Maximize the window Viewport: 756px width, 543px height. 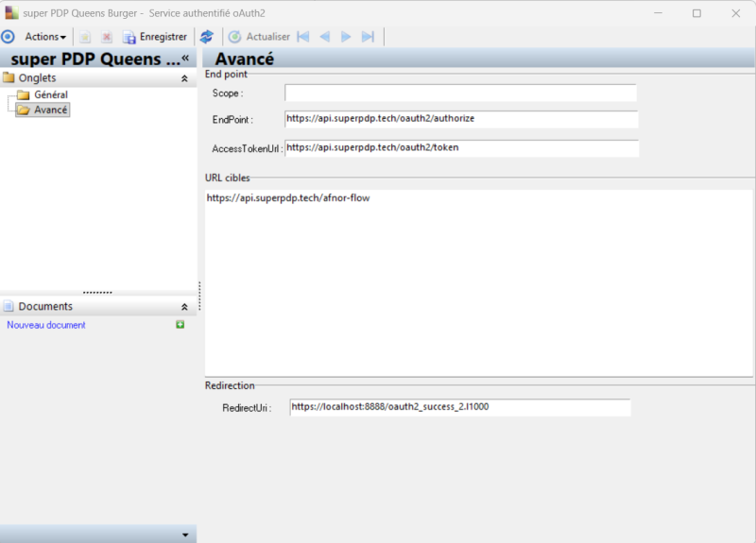696,13
